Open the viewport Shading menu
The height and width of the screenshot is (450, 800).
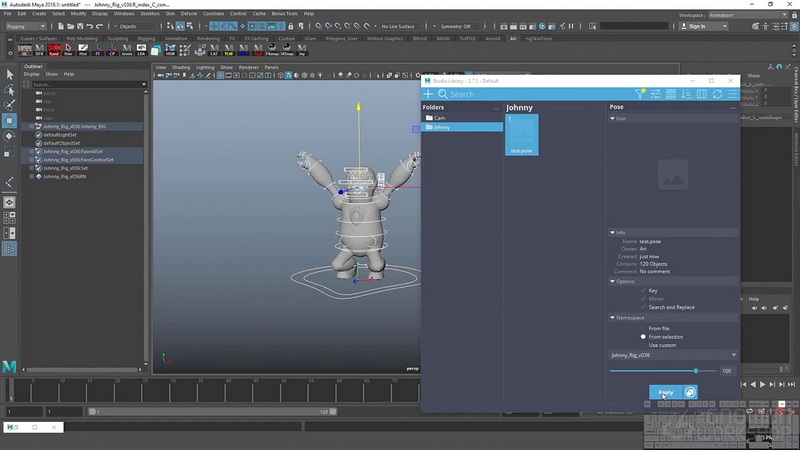(181, 67)
